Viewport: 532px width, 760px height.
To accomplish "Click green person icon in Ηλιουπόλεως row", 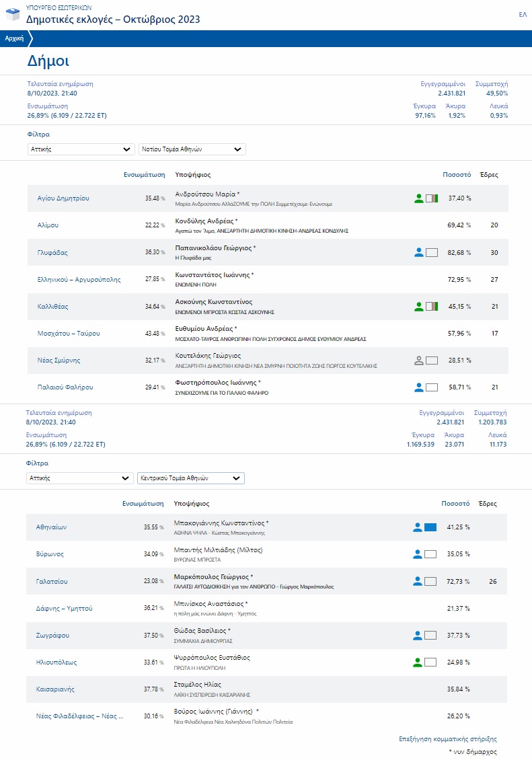I will pyautogui.click(x=417, y=662).
